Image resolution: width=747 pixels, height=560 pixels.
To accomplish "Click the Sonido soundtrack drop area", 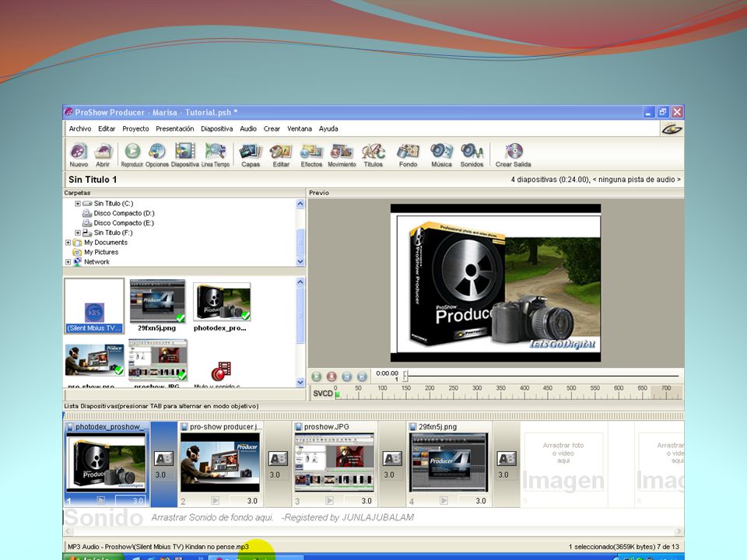I will tap(373, 518).
